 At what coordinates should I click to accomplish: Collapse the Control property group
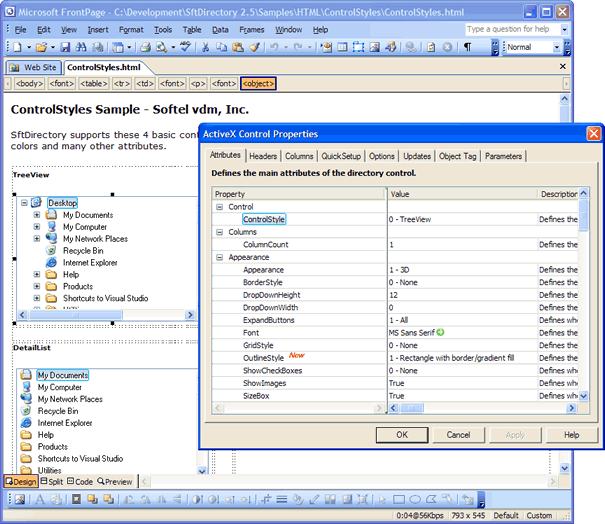220,207
